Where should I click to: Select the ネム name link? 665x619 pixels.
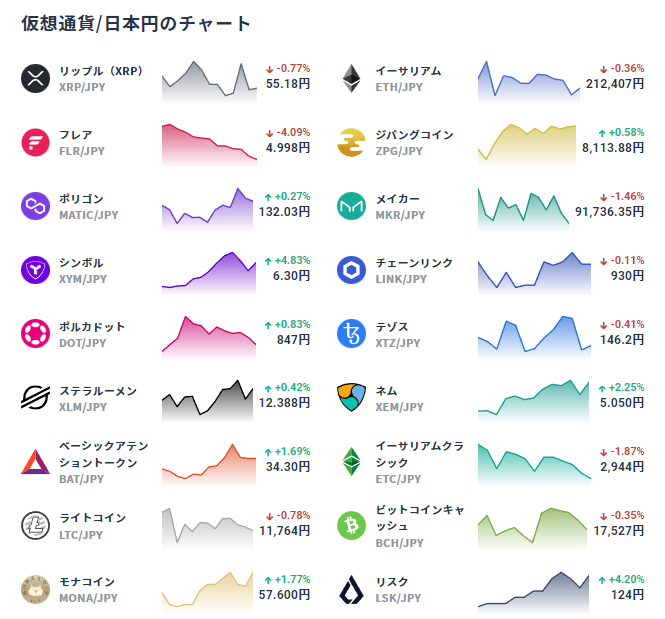click(386, 391)
